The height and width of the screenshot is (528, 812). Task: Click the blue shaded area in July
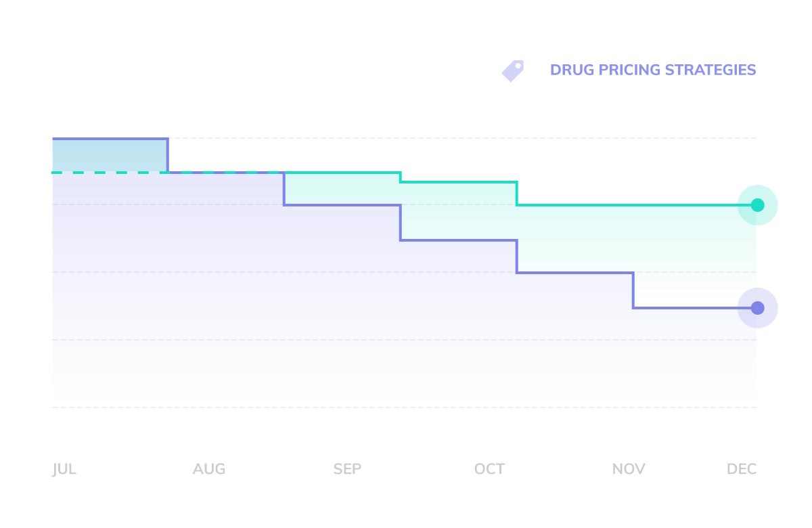tap(110, 156)
